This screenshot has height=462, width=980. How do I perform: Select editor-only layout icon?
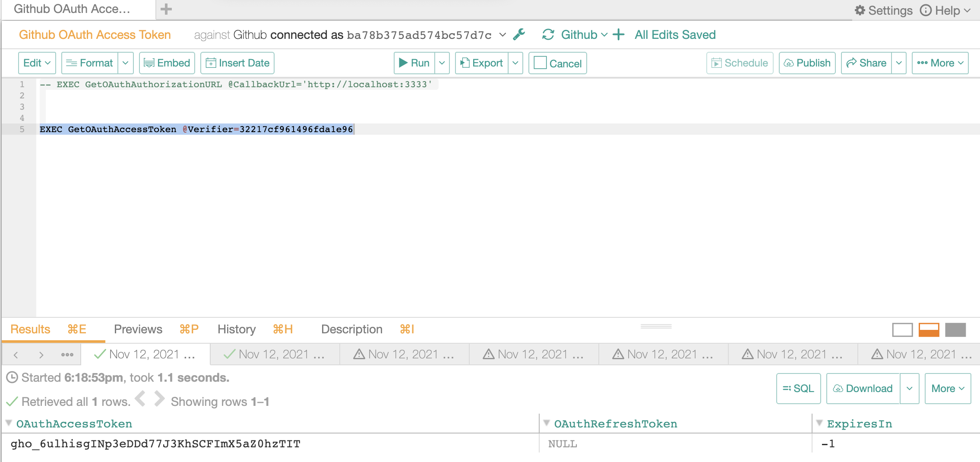pos(902,330)
